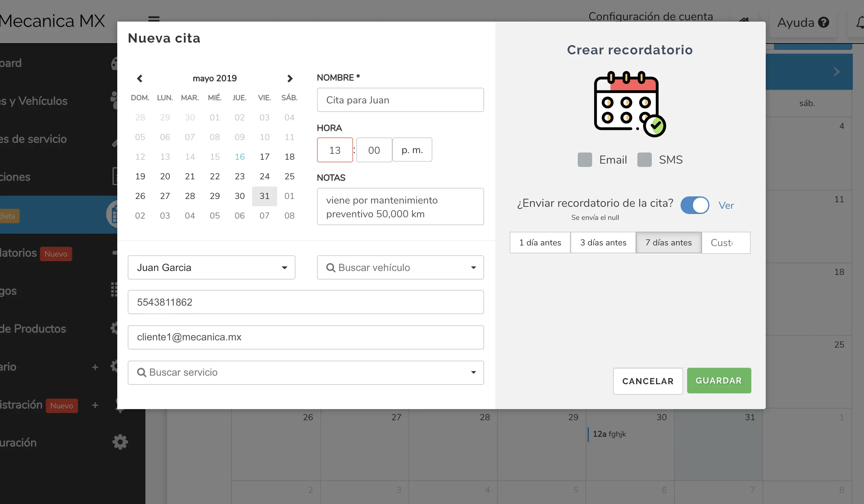
Task: Select the 1 día antes reminder tab
Action: (x=539, y=242)
